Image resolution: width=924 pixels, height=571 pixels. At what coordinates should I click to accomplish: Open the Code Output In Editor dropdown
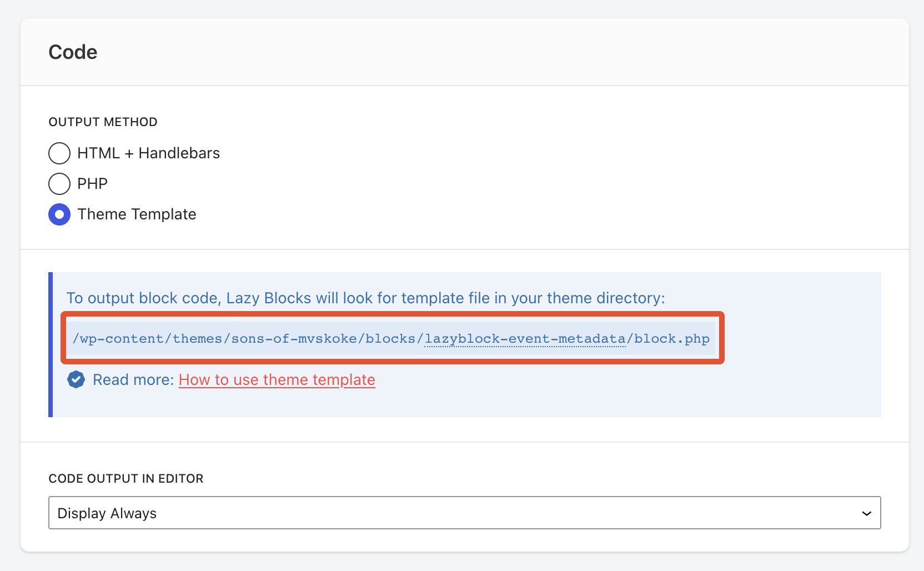pos(464,513)
